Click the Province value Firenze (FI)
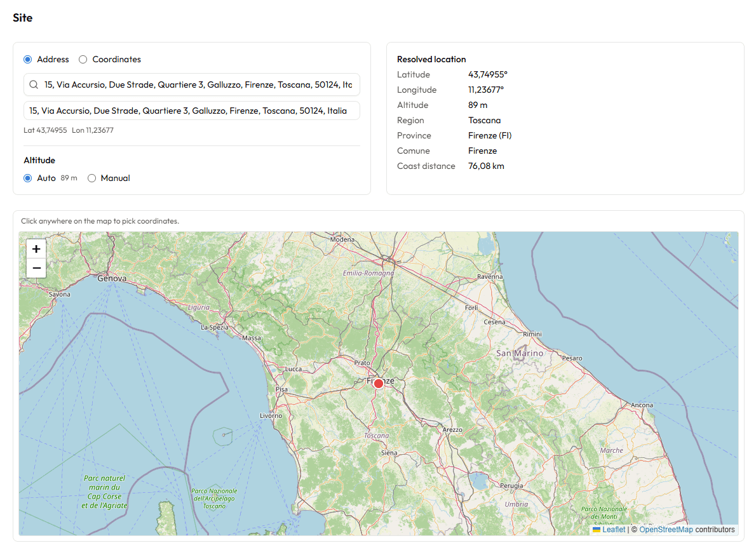Screen dimensions: 756x550 (x=490, y=136)
